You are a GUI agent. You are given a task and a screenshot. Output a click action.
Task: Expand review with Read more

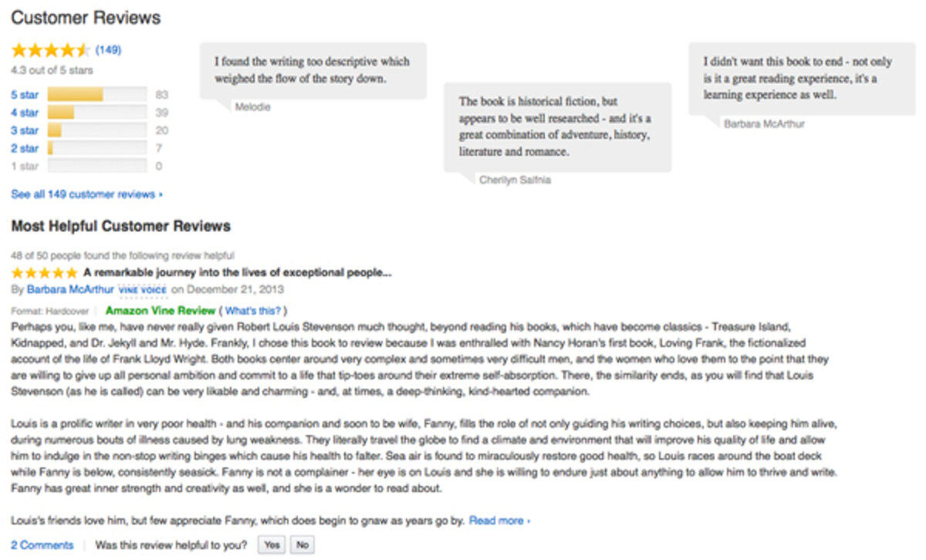click(499, 521)
